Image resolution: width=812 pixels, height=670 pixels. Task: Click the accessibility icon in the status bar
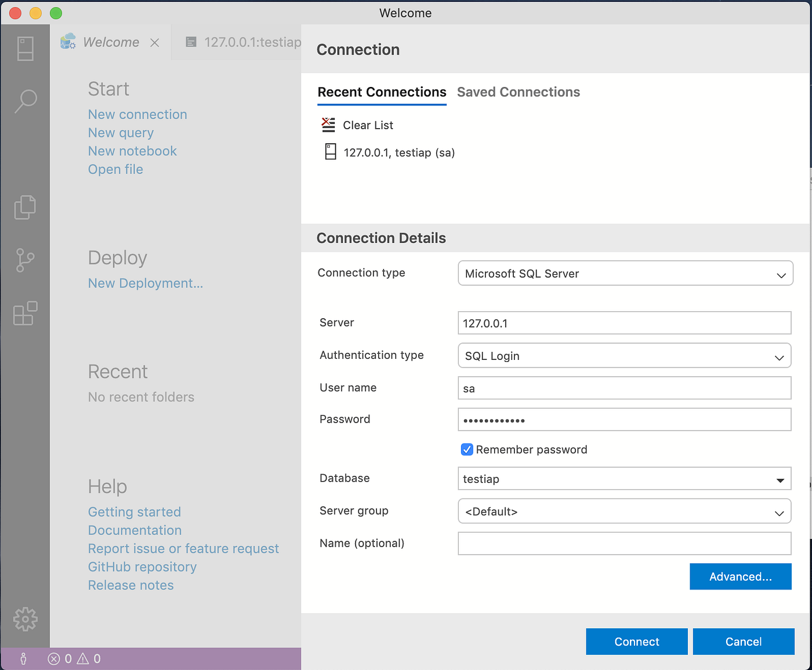tap(23, 658)
